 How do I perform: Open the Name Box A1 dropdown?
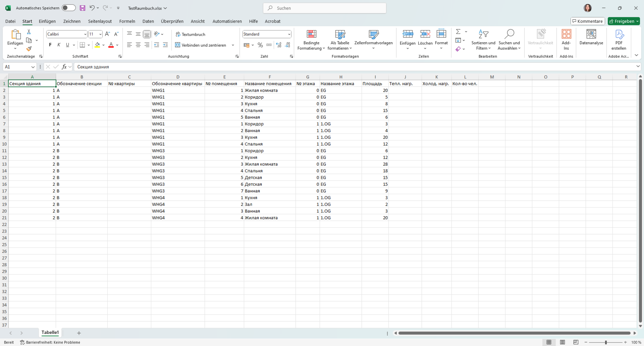click(x=33, y=67)
